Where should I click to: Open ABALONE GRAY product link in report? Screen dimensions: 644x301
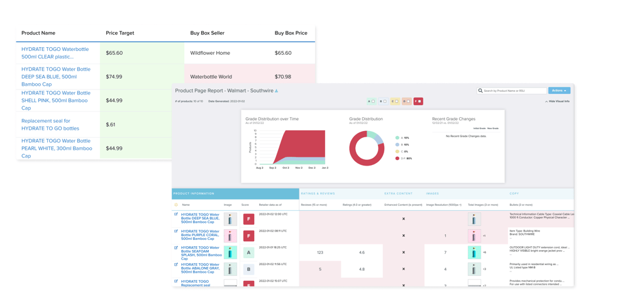(x=201, y=268)
